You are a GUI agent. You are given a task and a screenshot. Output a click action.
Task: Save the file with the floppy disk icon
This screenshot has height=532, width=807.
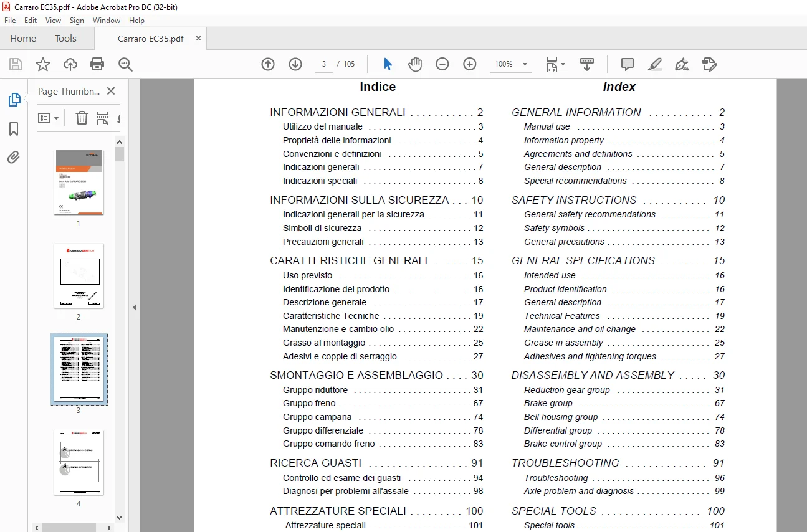click(16, 64)
